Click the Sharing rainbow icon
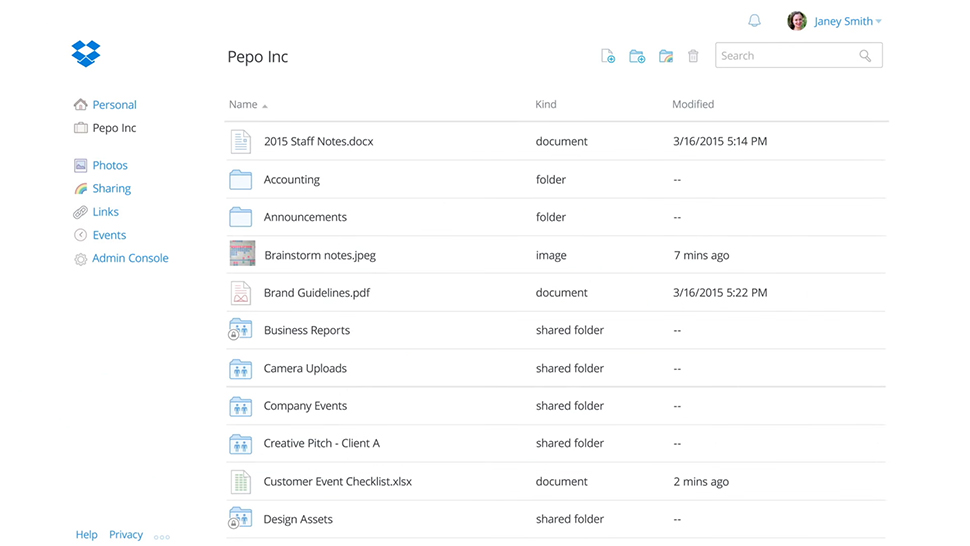970x546 pixels. 80,189
